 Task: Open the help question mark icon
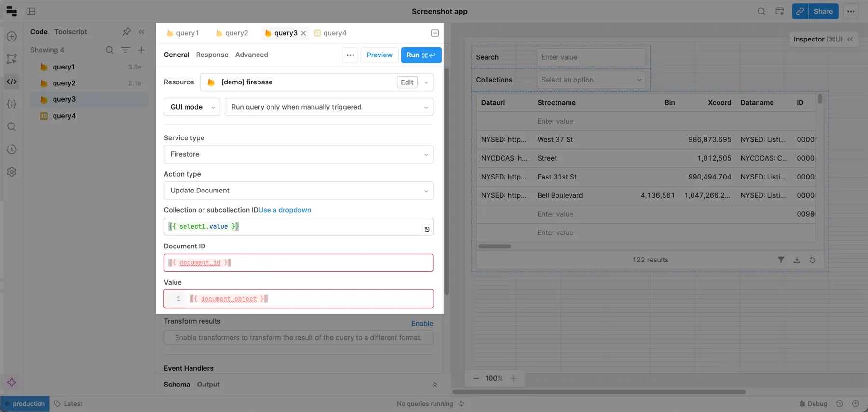[x=855, y=404]
